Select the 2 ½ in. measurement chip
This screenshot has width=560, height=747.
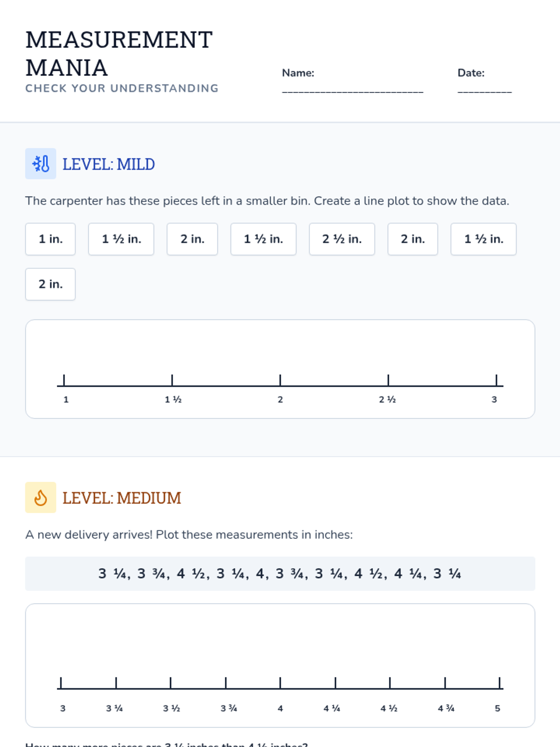342,239
